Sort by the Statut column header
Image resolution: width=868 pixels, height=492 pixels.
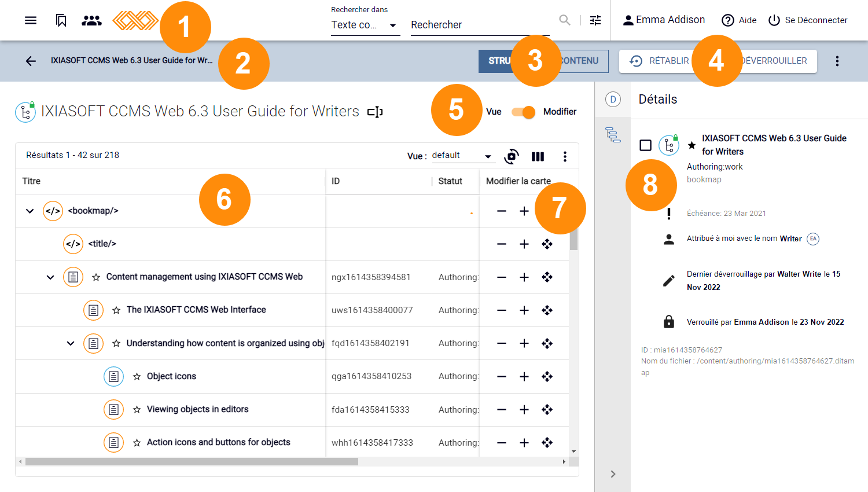(450, 181)
